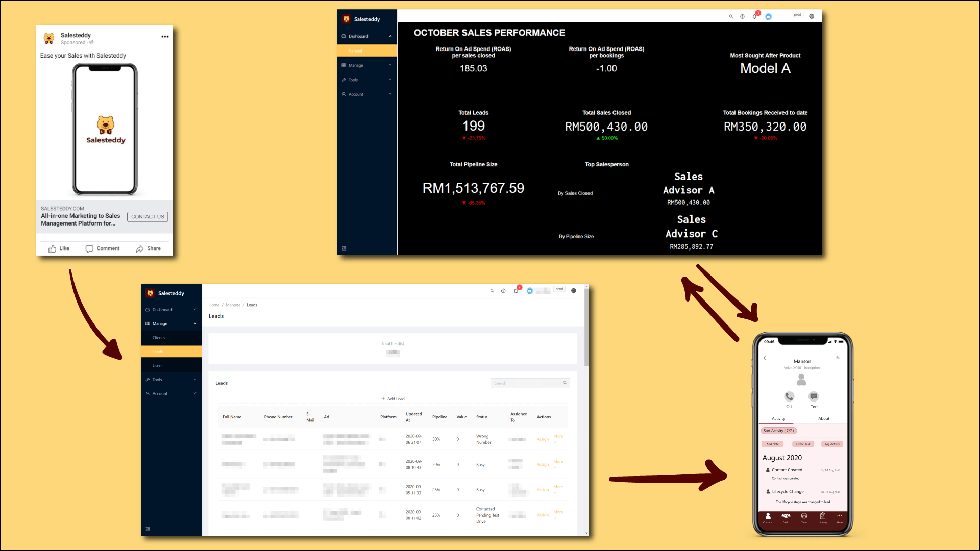Click the Leads table search field

coord(526,383)
